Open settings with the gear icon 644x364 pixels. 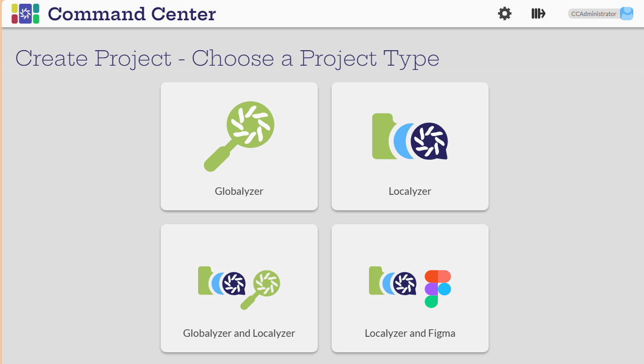pyautogui.click(x=505, y=14)
